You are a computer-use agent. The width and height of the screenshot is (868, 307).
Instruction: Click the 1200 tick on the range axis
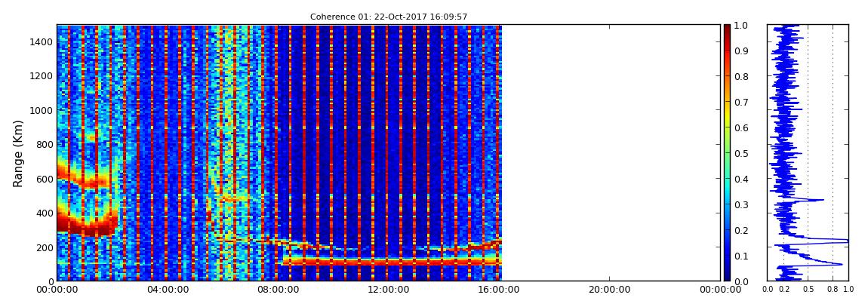(41, 75)
